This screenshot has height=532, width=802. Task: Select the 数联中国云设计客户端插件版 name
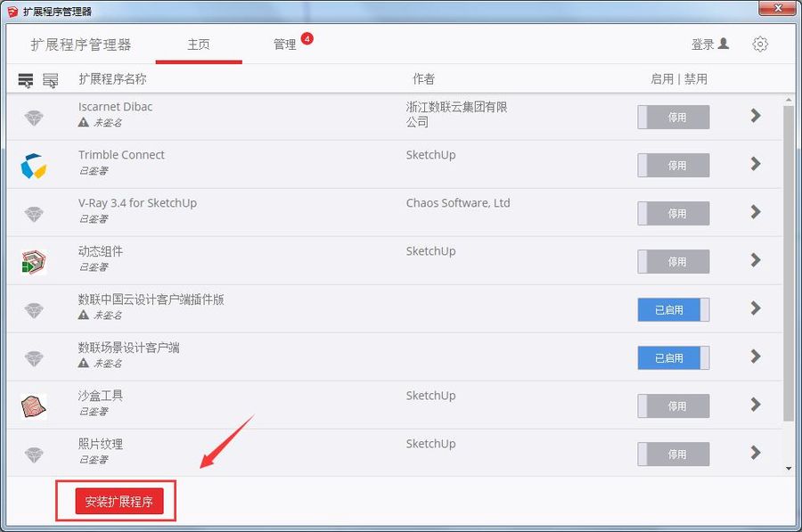point(151,299)
